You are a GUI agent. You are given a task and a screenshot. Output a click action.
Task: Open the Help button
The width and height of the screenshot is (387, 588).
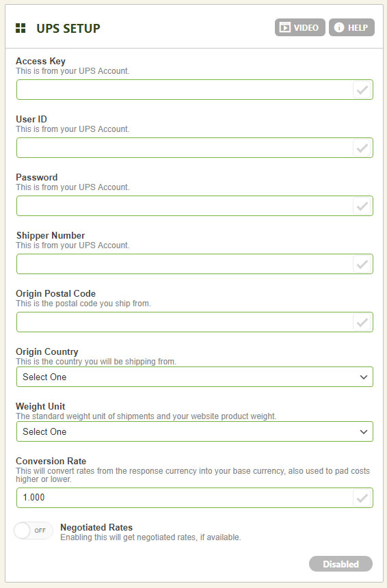(x=351, y=27)
